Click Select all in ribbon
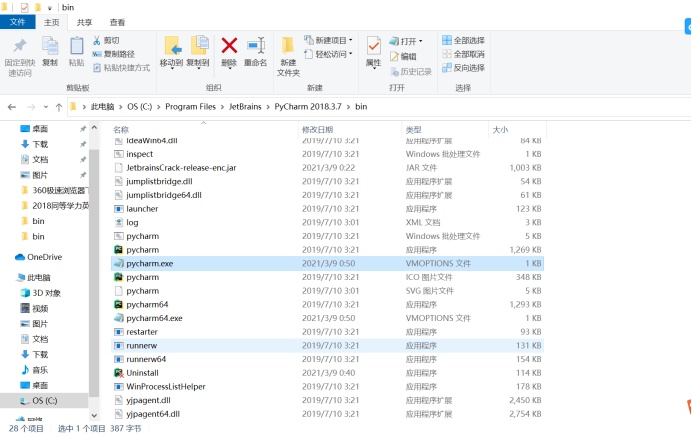 tap(463, 41)
